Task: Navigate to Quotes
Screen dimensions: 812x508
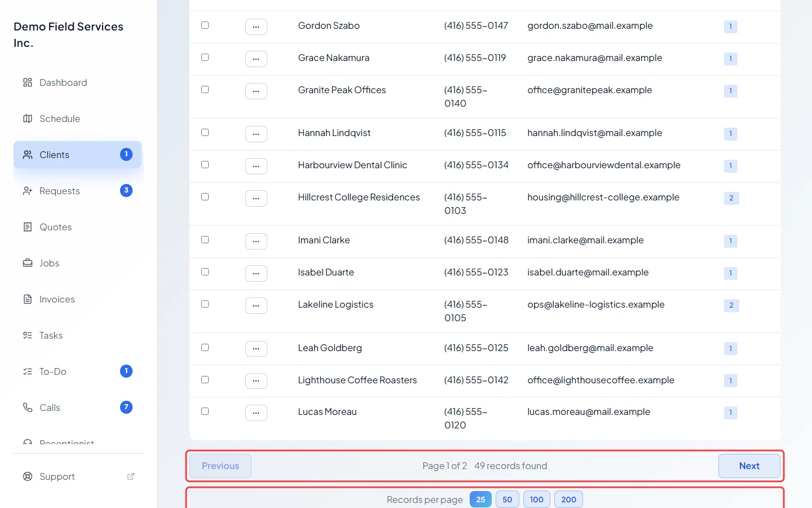Action: [77, 227]
